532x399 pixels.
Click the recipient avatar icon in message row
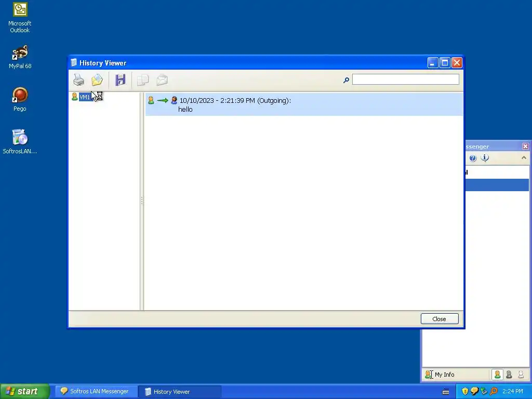(x=174, y=100)
